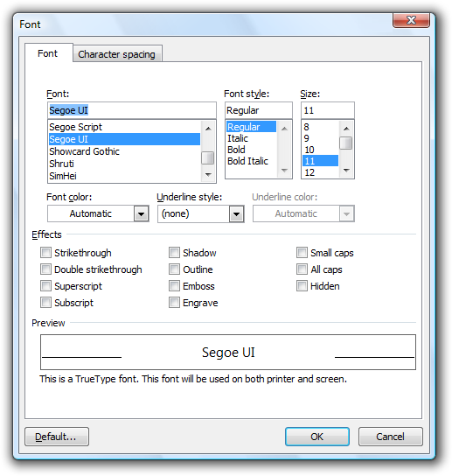Click up arrow in Font style list

tap(284, 129)
